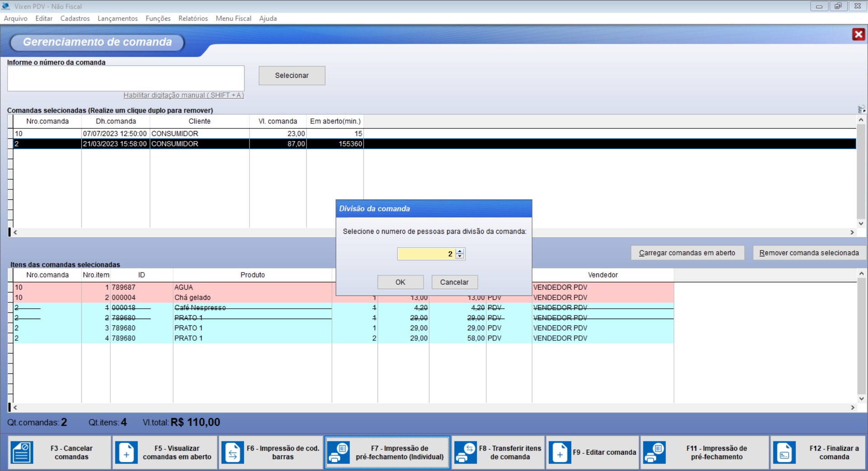Open the Relatórios menu

click(x=193, y=19)
